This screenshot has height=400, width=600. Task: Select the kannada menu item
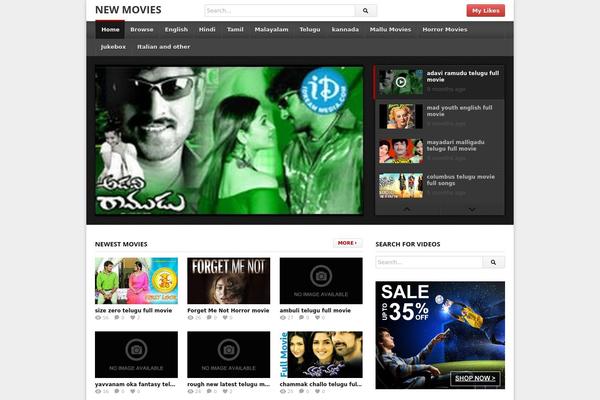(x=345, y=30)
